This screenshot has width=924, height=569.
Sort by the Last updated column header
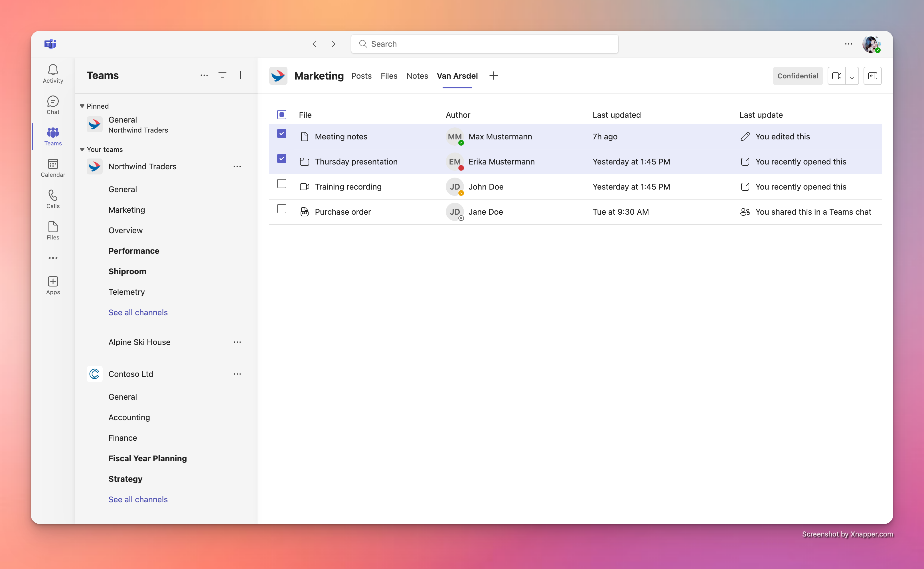point(617,115)
